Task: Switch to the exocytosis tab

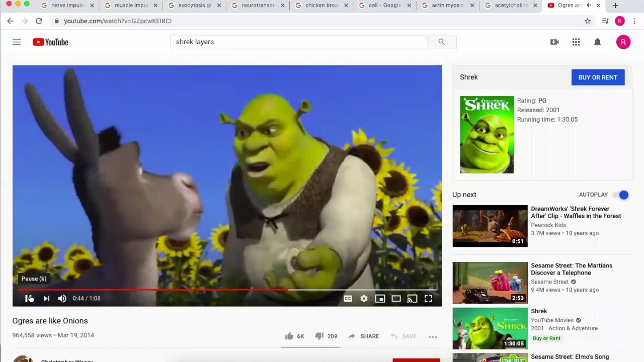Action: coord(195,6)
